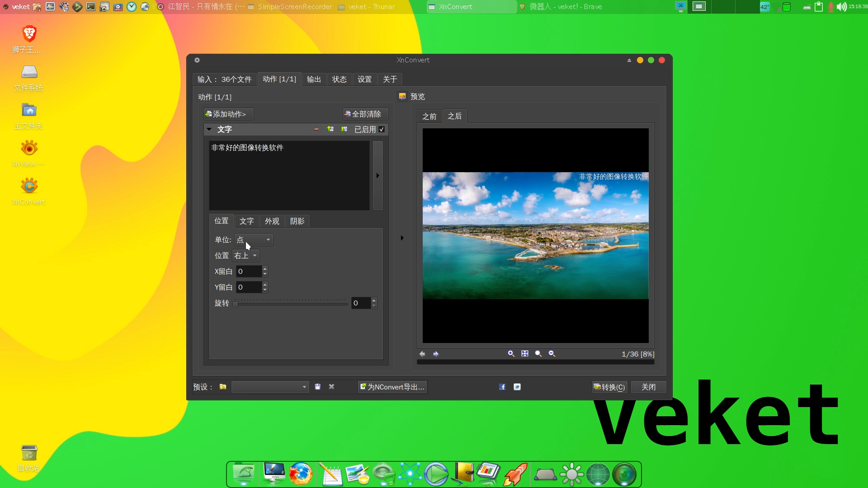Viewport: 868px width, 488px height.
Task: Toggle the 为NConvert导出 option
Action: point(392,387)
